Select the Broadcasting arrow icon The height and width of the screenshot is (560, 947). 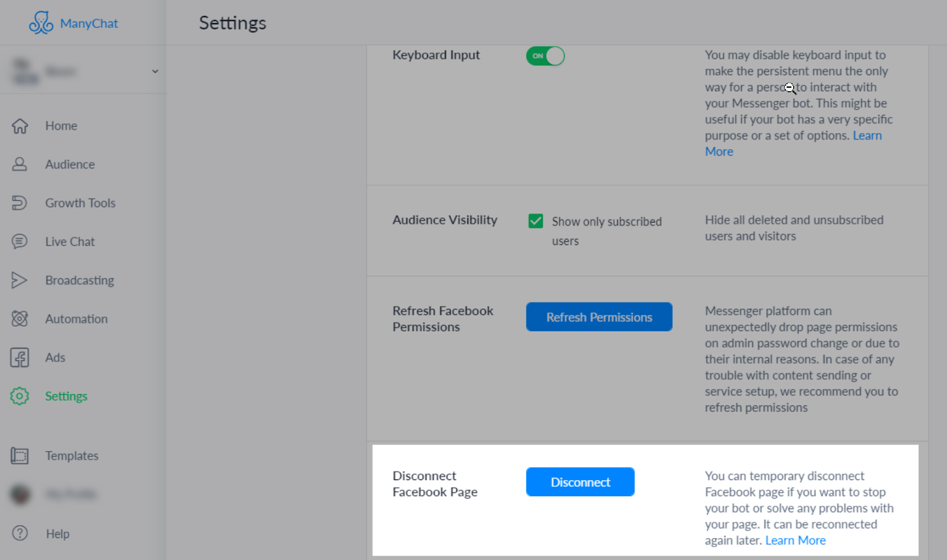pyautogui.click(x=20, y=280)
